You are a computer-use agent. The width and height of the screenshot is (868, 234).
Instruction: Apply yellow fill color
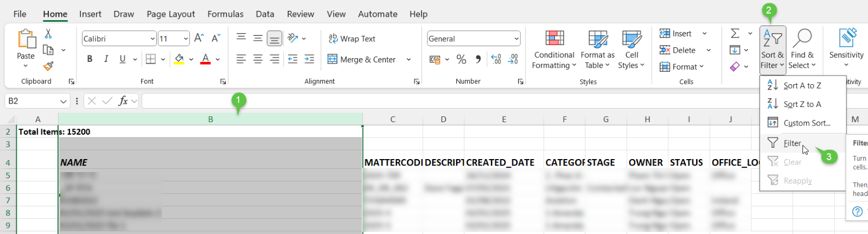tap(179, 59)
